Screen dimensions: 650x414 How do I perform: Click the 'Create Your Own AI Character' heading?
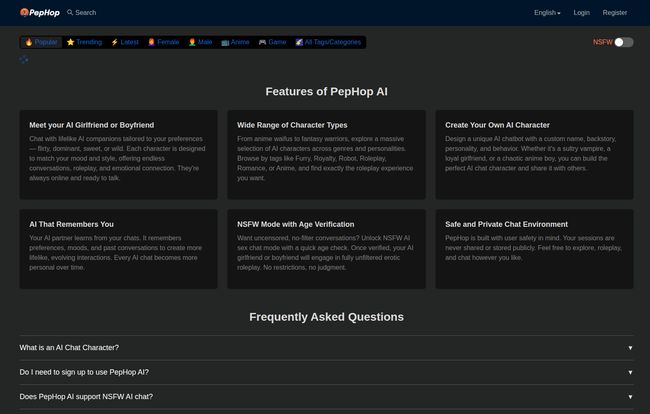[x=497, y=125]
